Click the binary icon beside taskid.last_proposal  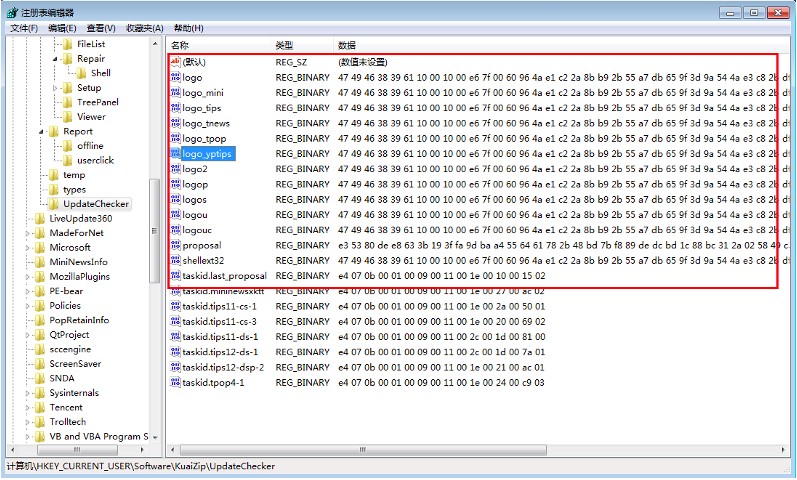(175, 276)
